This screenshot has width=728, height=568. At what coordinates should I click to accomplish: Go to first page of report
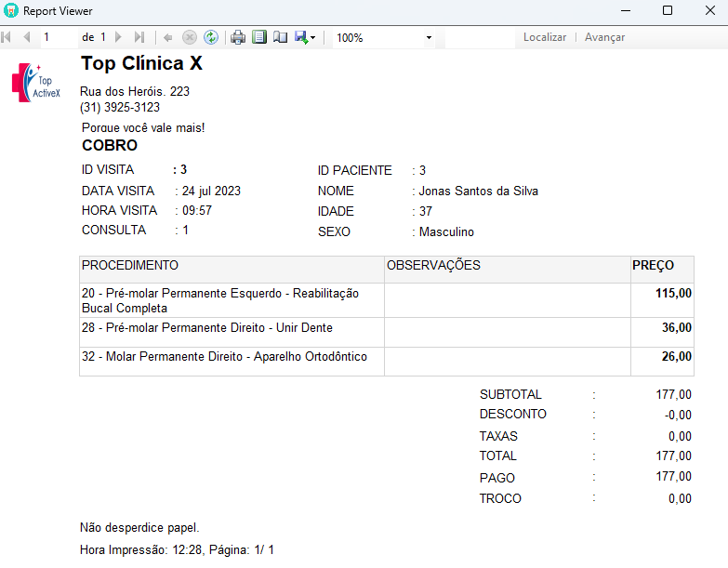tap(7, 37)
